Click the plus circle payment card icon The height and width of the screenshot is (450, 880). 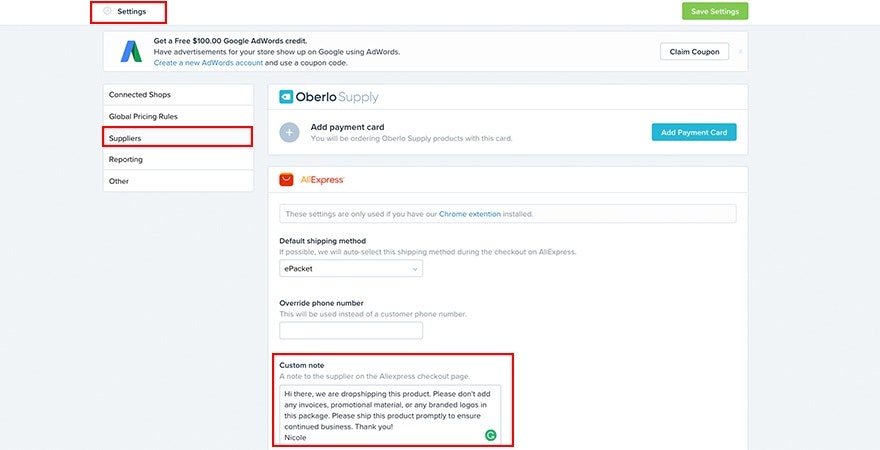point(290,132)
